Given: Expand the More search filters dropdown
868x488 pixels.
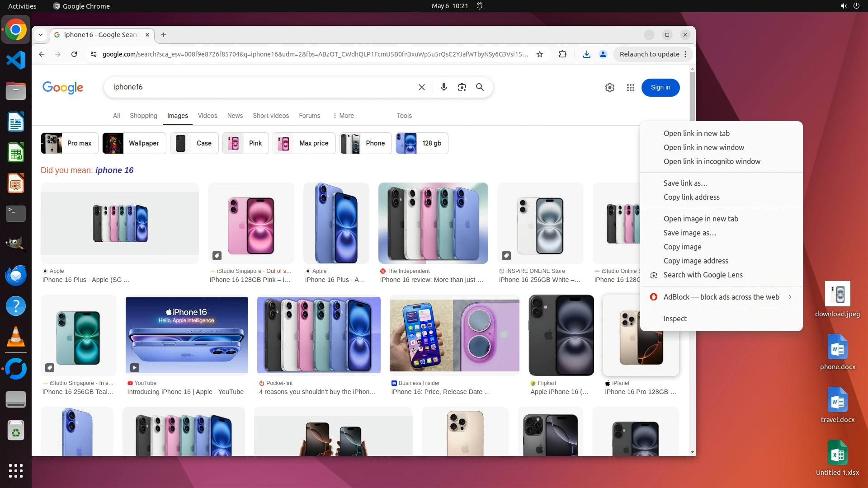Looking at the screenshot, I should click(343, 116).
